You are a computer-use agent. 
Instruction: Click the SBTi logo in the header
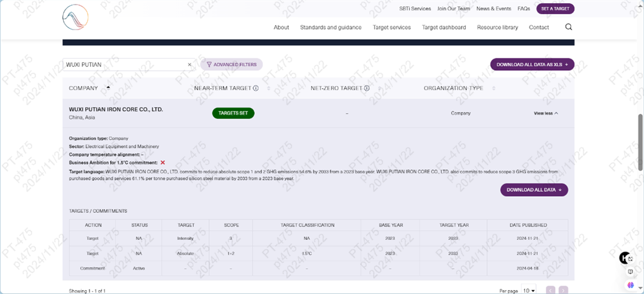click(x=75, y=17)
